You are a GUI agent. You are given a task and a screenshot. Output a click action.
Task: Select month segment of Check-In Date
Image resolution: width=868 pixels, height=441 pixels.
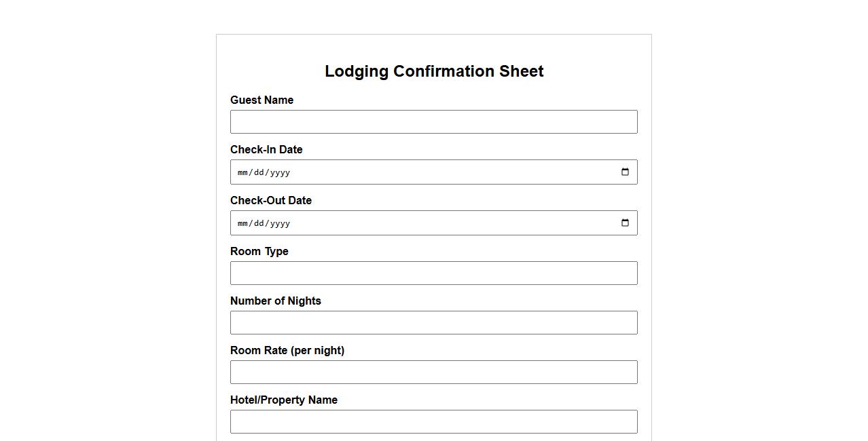(243, 172)
